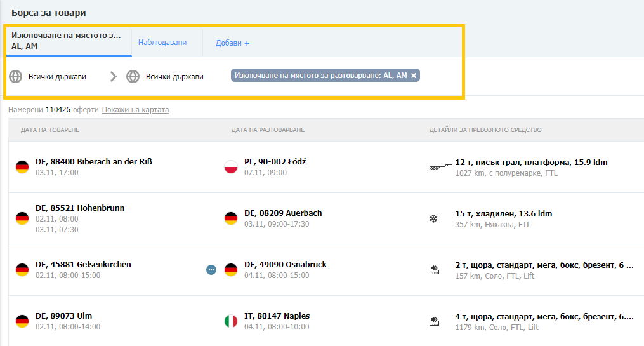Click the 'ДАТА НА РАЗТОВАРВАНЕ' column header
The height and width of the screenshot is (346, 644).
point(268,130)
